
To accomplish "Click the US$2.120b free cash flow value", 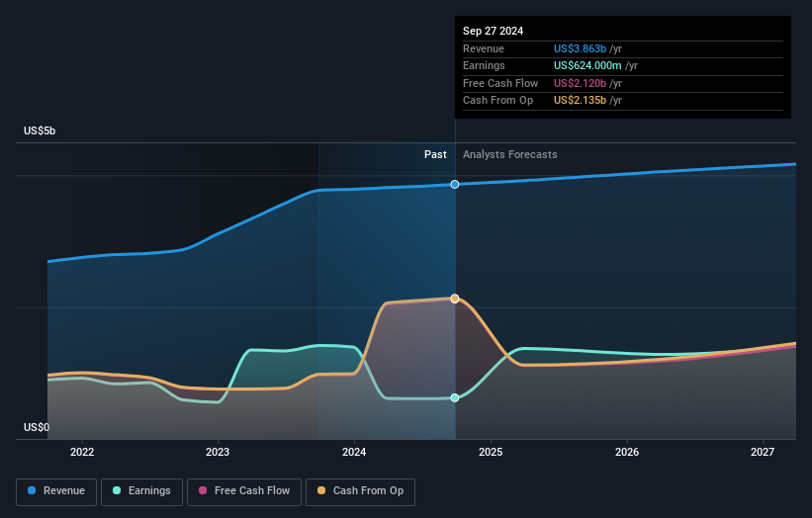I will click(x=580, y=83).
